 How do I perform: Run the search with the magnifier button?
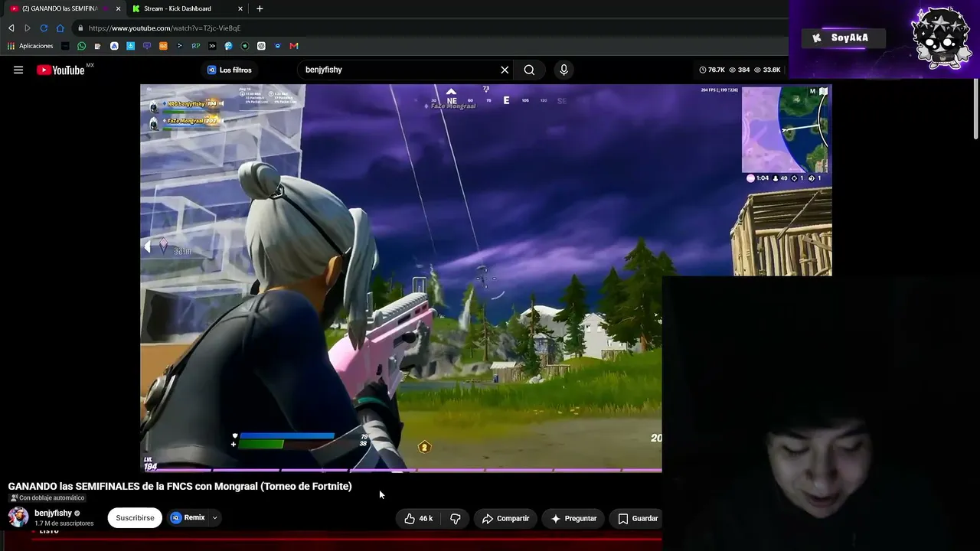[x=529, y=70]
